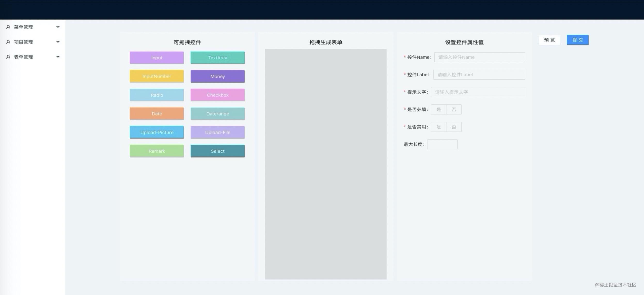Screen dimensions: 644x295
Task: Select the TextArea draggable control
Action: coord(218,58)
